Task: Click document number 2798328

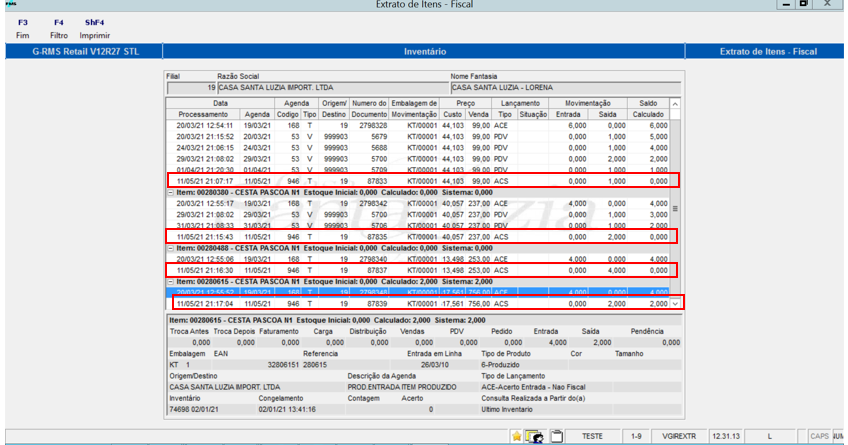Action: click(x=373, y=125)
